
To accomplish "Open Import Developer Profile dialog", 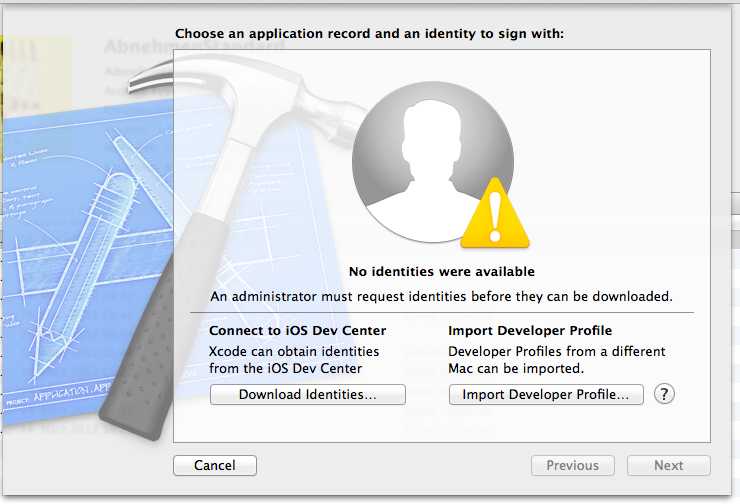I will 546,395.
